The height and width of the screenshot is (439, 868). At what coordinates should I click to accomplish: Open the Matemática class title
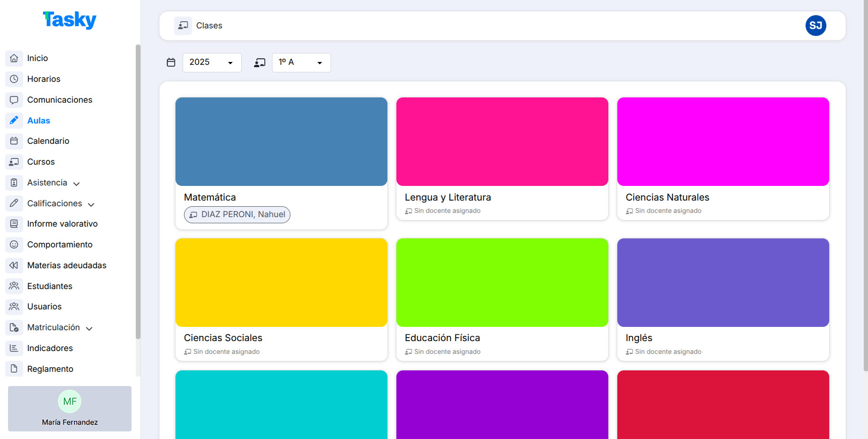[210, 197]
